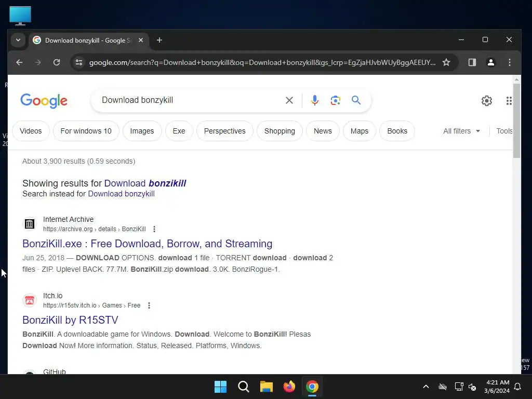The image size is (532, 399).
Task: Open the Google apps grid
Action: coord(509,101)
